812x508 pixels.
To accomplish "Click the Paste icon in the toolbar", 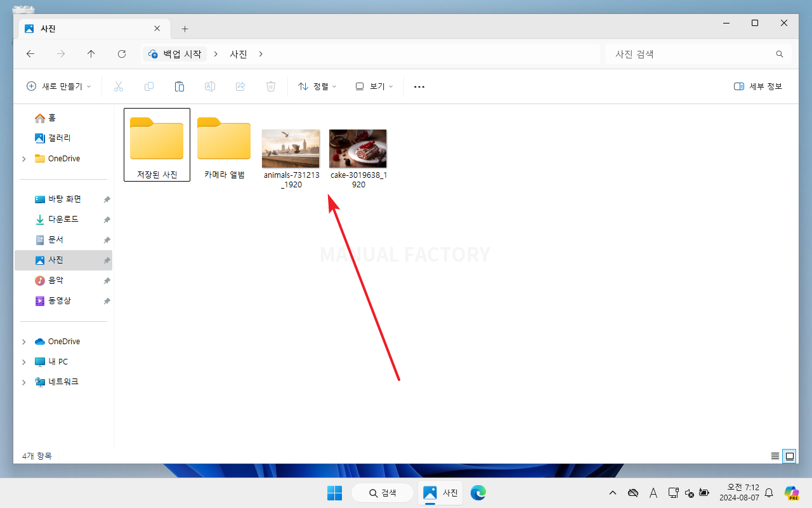I will (x=179, y=86).
